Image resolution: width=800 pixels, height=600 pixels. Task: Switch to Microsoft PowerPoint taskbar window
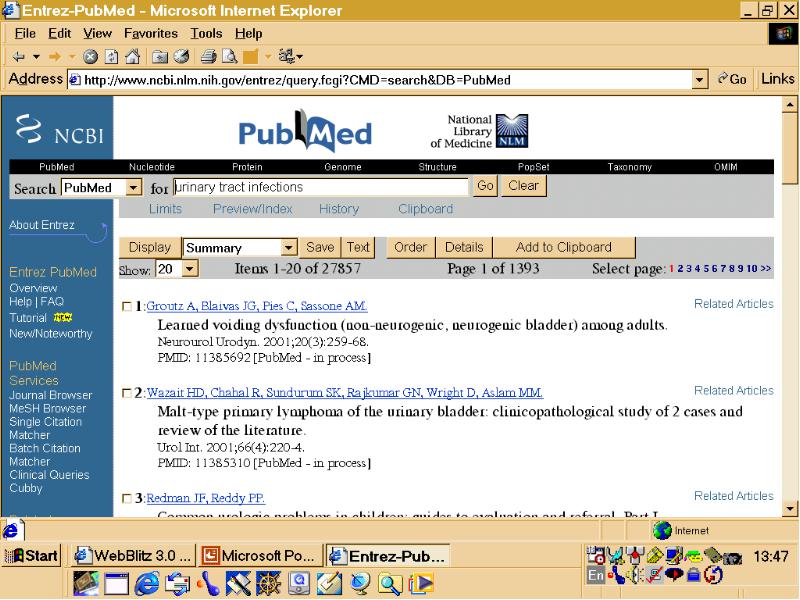[x=260, y=555]
